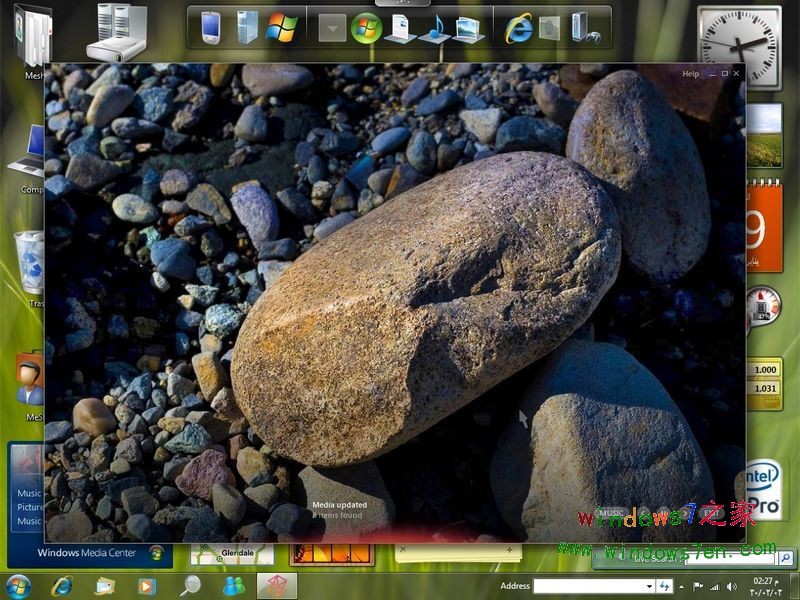Click inside the taskbar Address input field

point(588,586)
